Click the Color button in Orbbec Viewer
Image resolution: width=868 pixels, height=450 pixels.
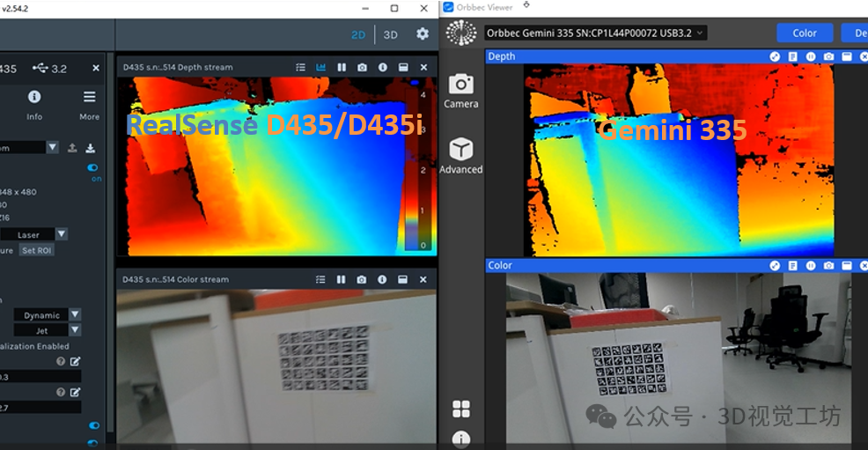[x=805, y=33]
